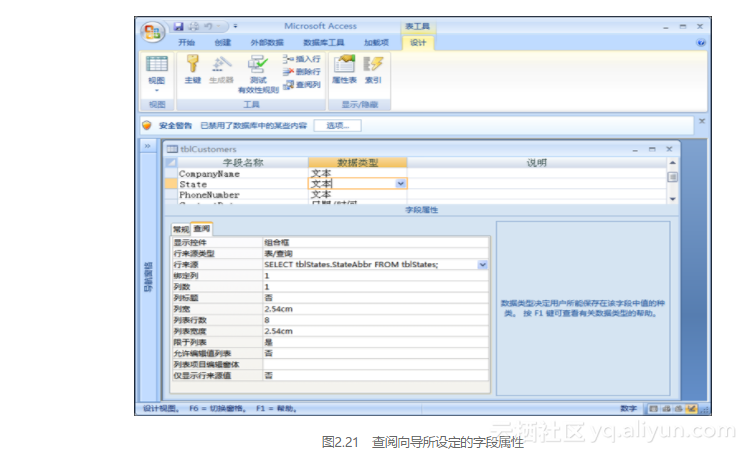Select the PhoneNumber field name cell

[x=243, y=194]
